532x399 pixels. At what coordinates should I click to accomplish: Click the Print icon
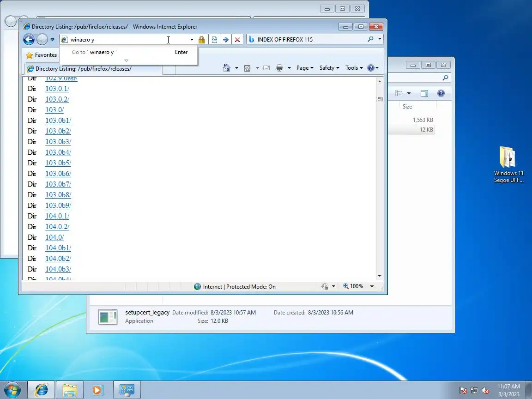coord(279,68)
